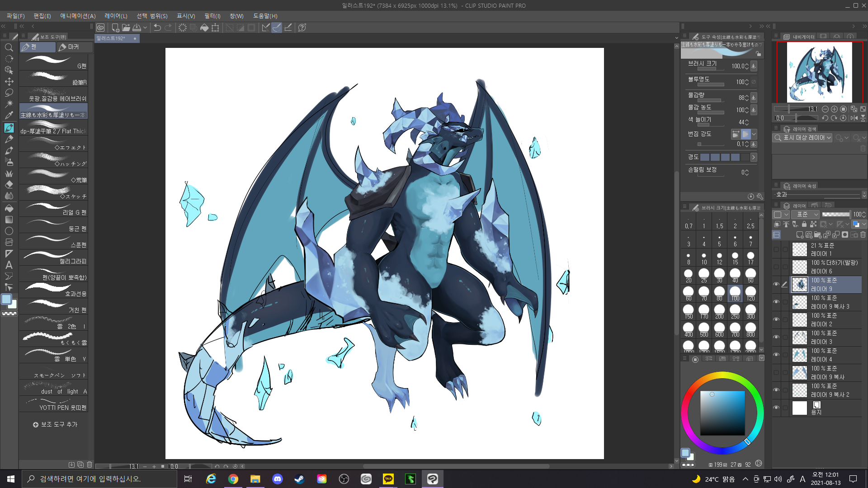
Task: Hide layer 레이어 9 with eye icon
Action: pyautogui.click(x=776, y=284)
